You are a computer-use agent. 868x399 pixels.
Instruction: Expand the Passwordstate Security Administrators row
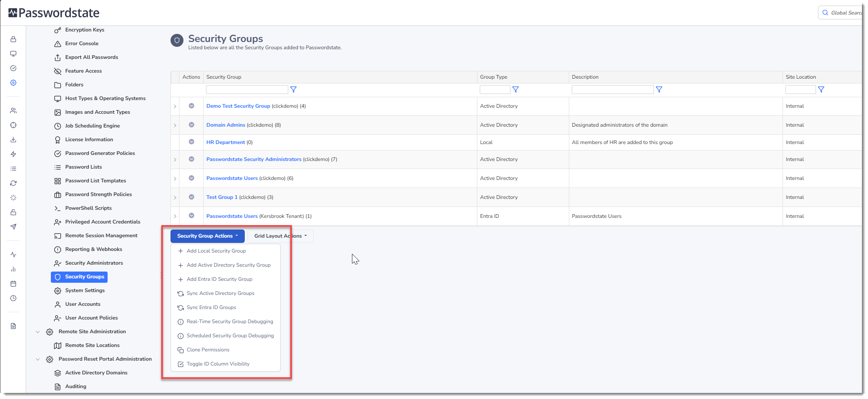(175, 160)
